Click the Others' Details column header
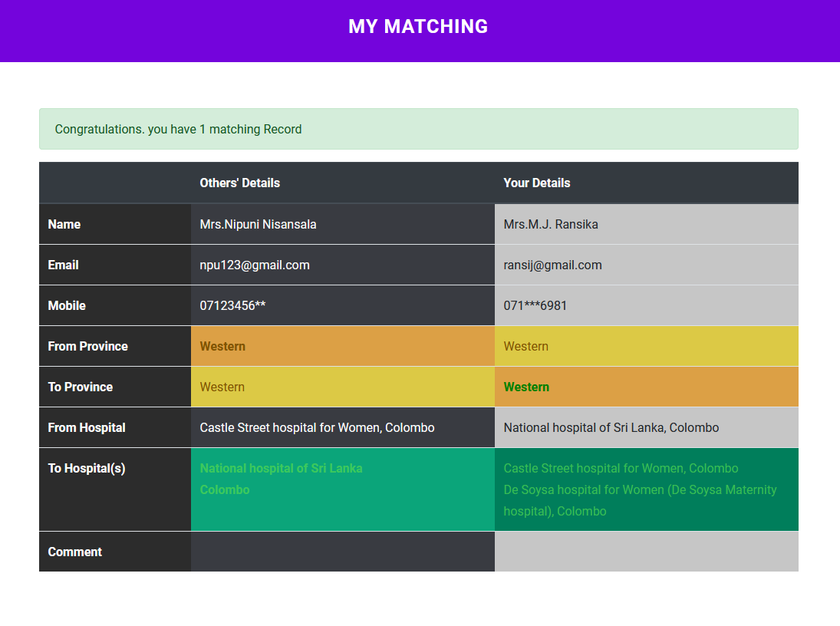840x626 pixels. pos(239,183)
